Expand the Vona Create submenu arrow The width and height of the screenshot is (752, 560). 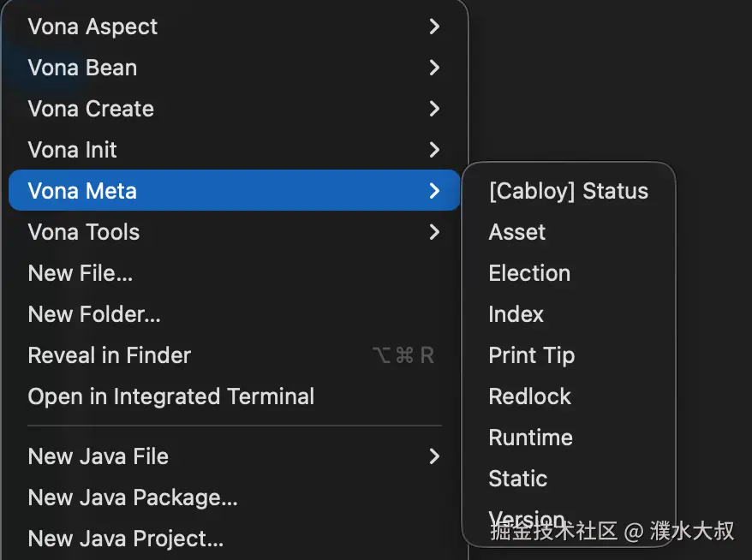coord(434,109)
